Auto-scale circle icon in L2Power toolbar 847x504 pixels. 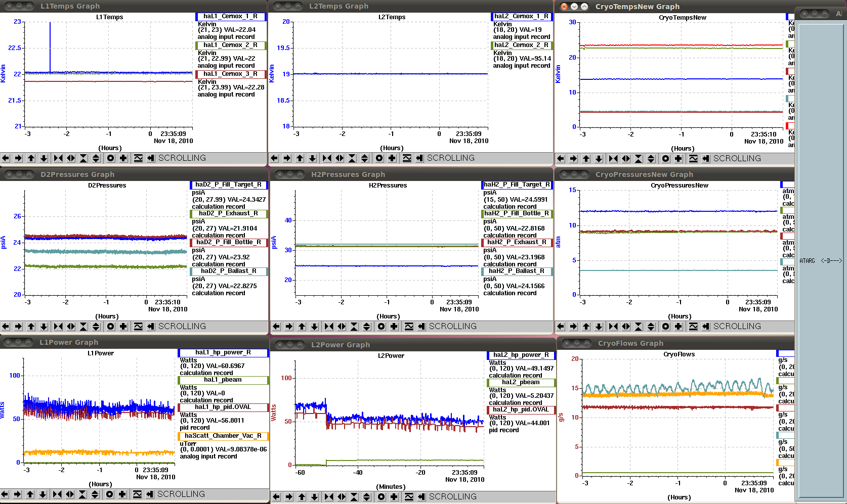[x=381, y=497]
